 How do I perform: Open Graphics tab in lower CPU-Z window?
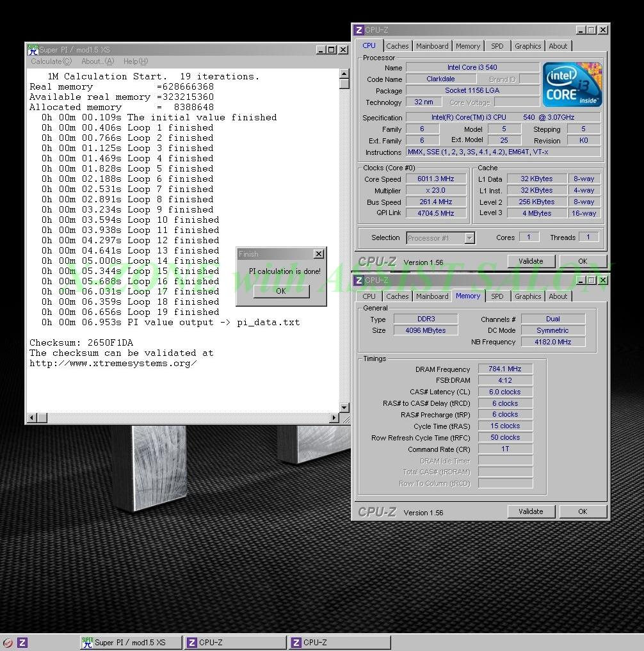527,296
